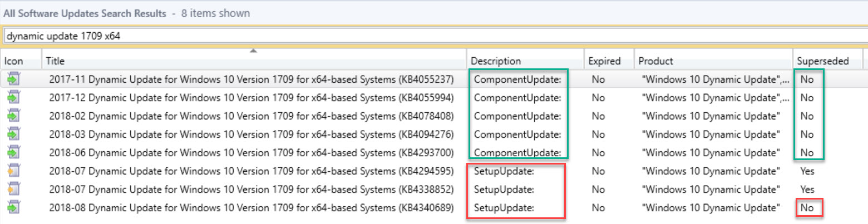Click the update icon for KB4055994
868x224 pixels.
[13, 98]
